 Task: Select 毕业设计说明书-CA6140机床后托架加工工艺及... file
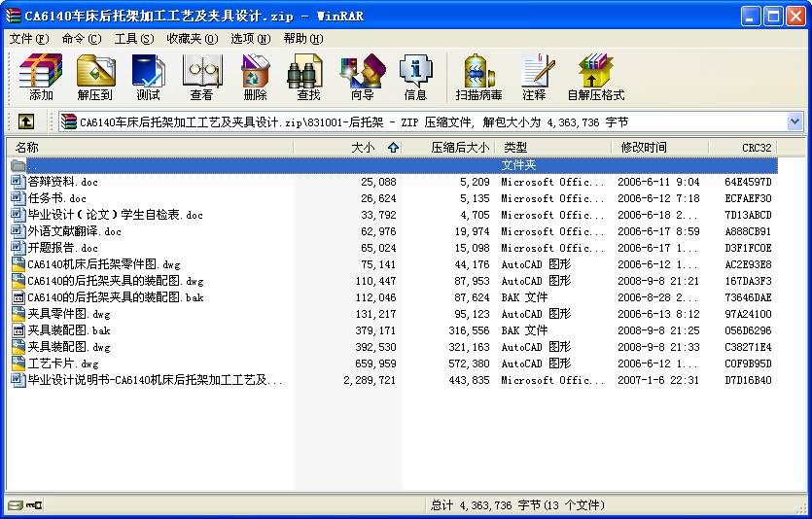click(155, 380)
